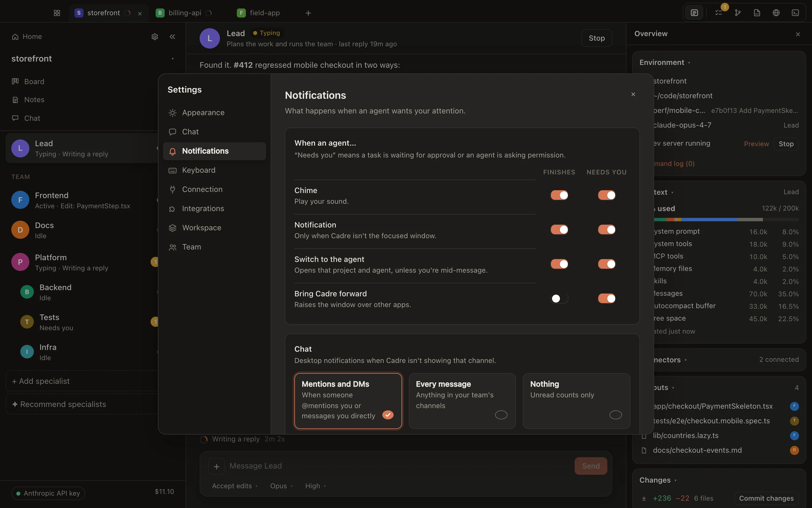812x508 pixels.
Task: Toggle the Overview panel icon in the top toolbar
Action: 694,13
